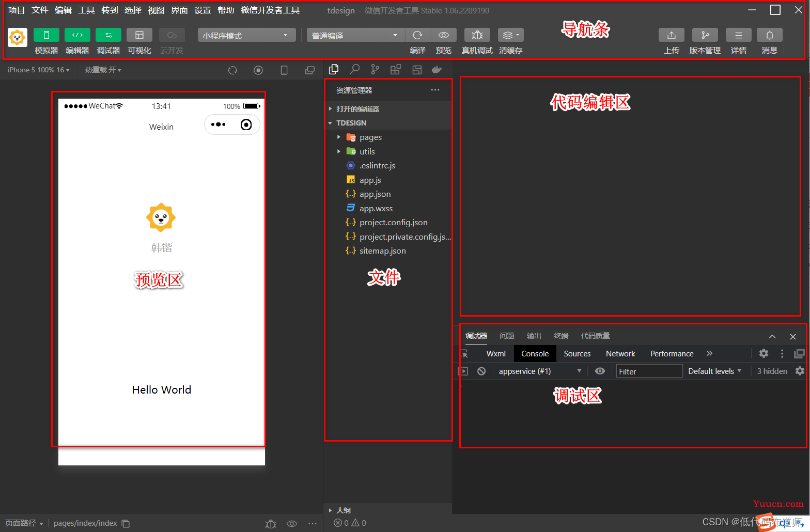This screenshot has width=810, height=532.
Task: Click the upload (上传) icon
Action: 672,35
